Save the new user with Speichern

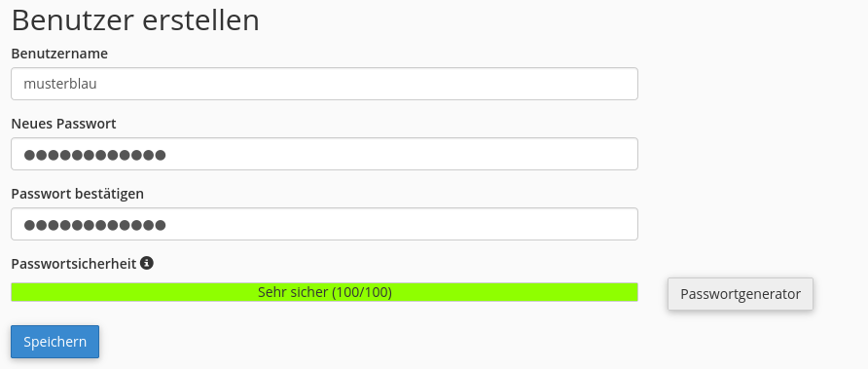point(54,342)
